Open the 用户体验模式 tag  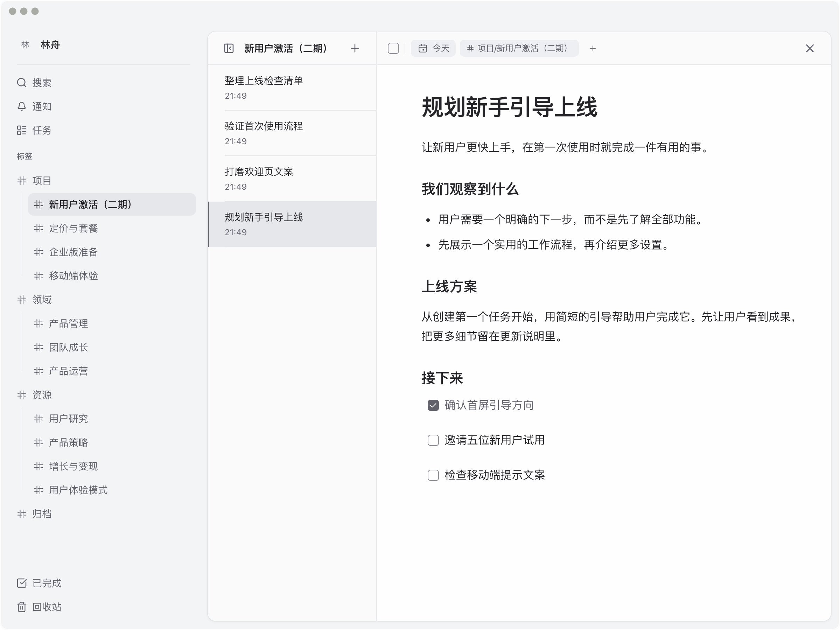112,490
